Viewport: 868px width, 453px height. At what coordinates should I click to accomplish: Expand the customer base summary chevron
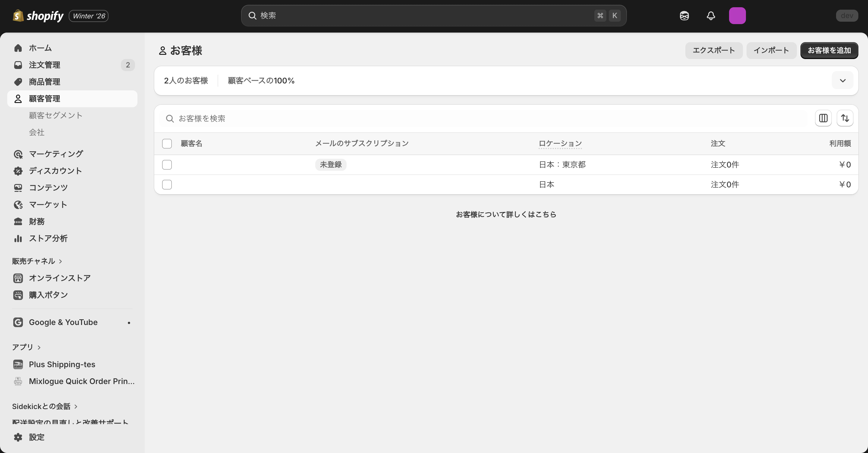[x=842, y=80]
